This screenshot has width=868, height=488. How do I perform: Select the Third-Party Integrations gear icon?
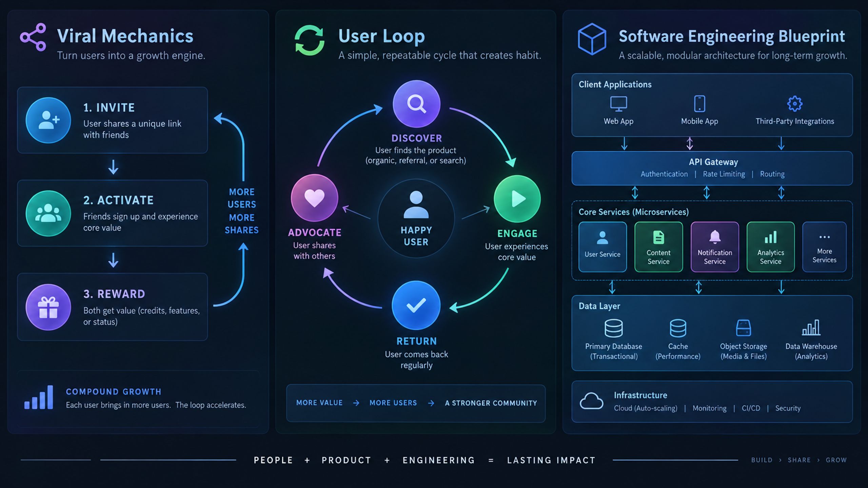tap(794, 104)
